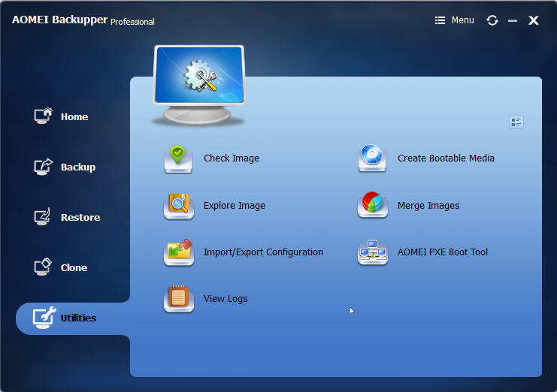Viewport: 557px width, 392px height.
Task: Click the Import/Export Configuration folder icon
Action: pyautogui.click(x=178, y=252)
